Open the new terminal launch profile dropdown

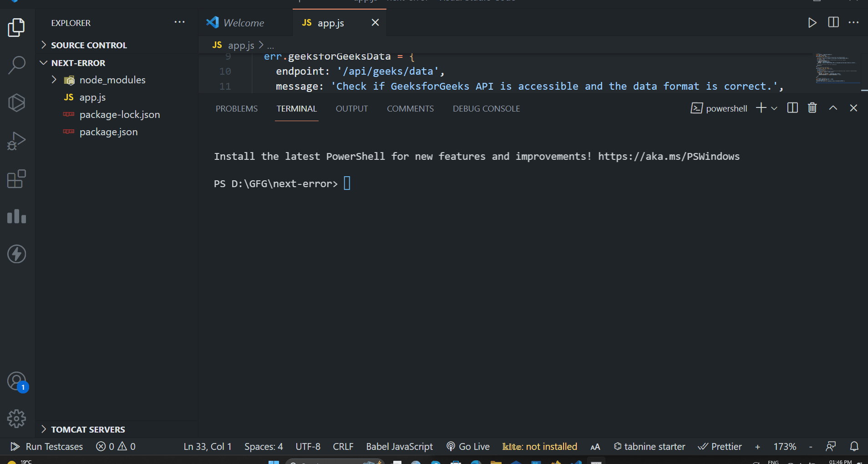click(x=774, y=108)
